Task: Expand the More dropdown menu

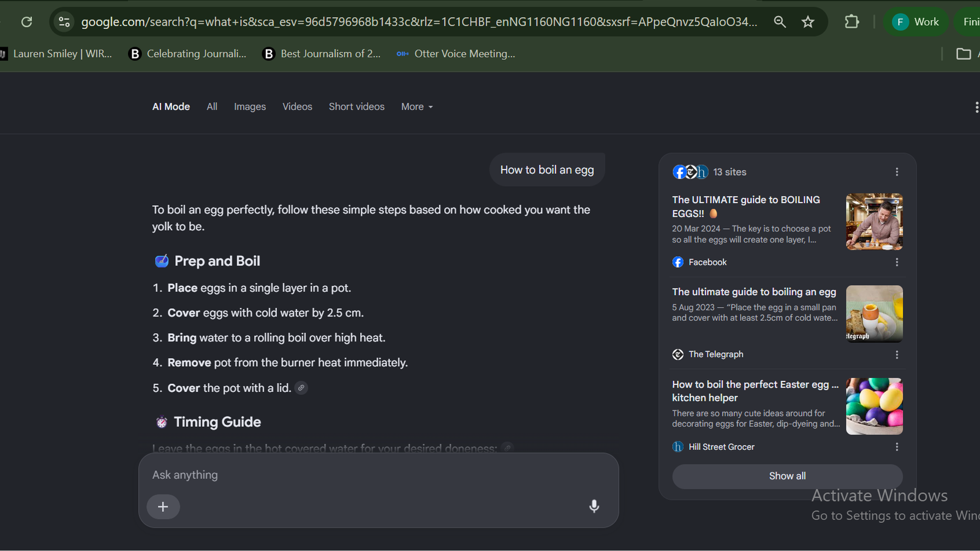Action: pos(417,107)
